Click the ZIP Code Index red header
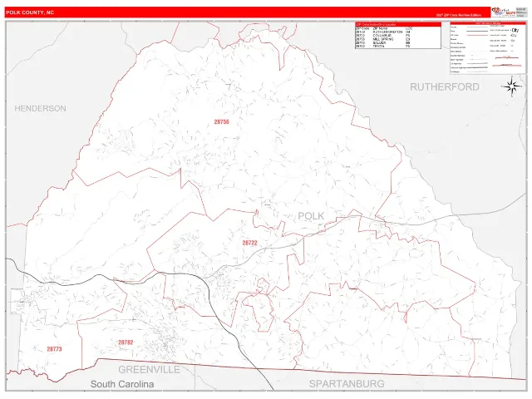 click(x=398, y=24)
